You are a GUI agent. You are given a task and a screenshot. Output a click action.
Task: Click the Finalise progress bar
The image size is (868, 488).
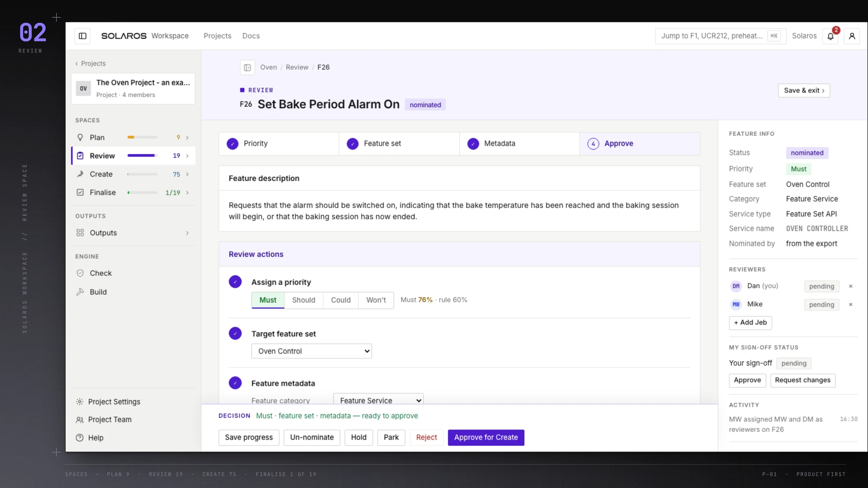click(x=142, y=193)
